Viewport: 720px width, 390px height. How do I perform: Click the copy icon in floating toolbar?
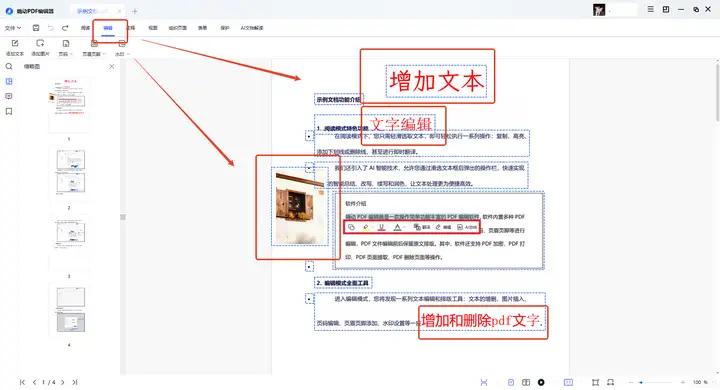[x=351, y=227]
